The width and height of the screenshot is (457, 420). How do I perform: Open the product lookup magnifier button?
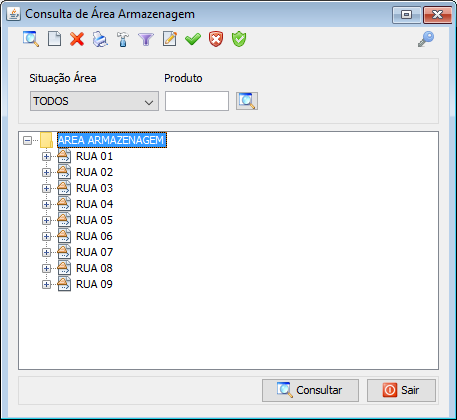pyautogui.click(x=247, y=101)
